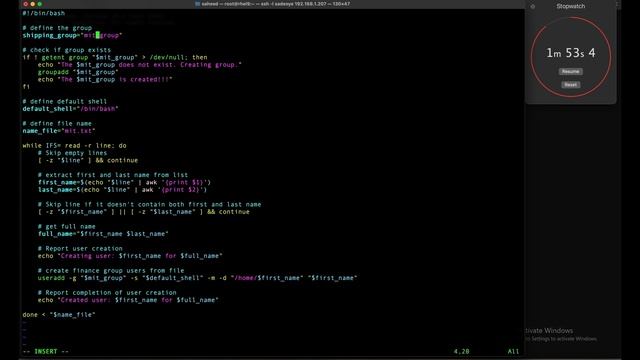640x360 pixels.
Task: Close the terminal window with red button
Action: (x=26, y=4)
